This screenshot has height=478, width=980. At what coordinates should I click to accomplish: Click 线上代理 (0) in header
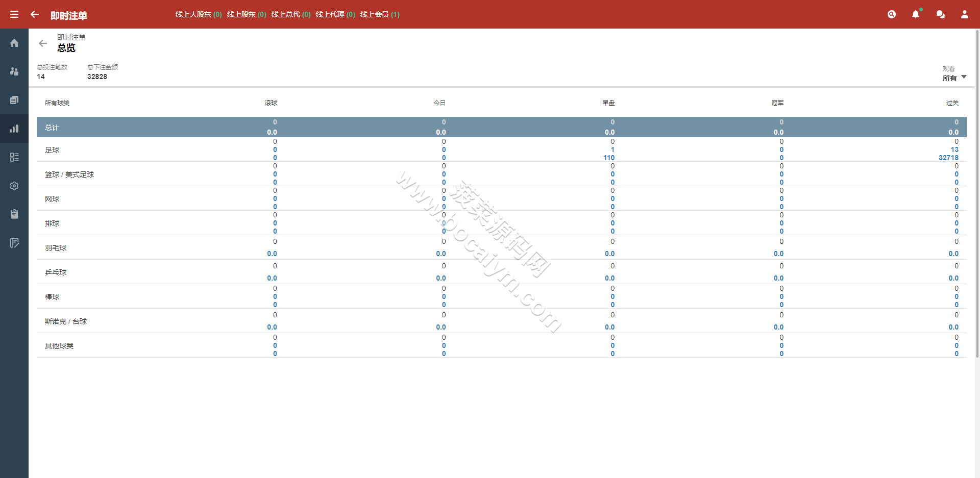[335, 14]
